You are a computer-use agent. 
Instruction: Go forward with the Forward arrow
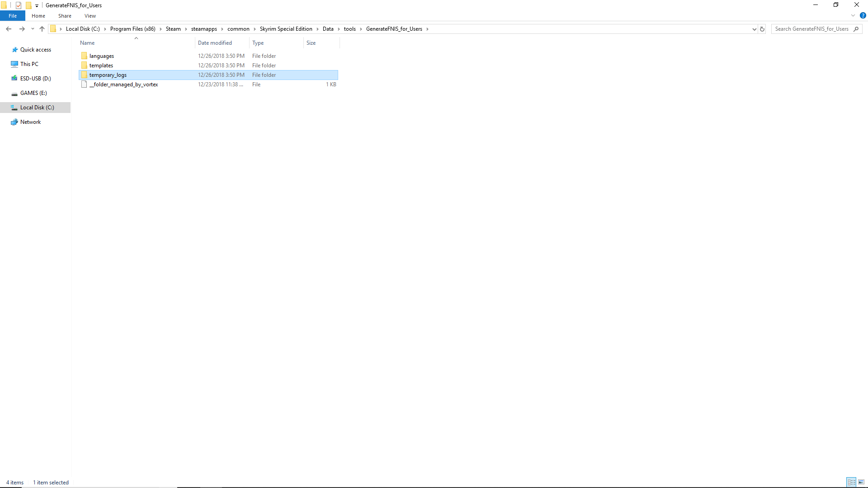point(22,29)
